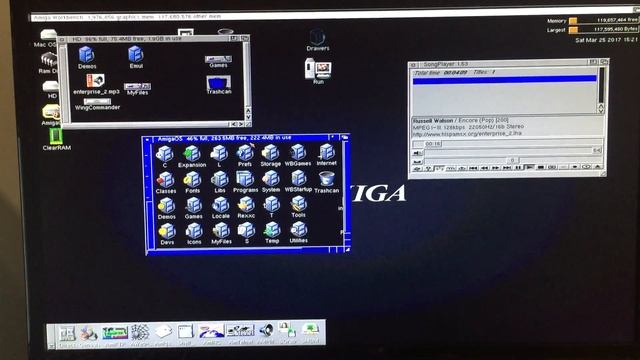
Task: Open the Programs drawer in AmigaOS window
Action: (x=245, y=181)
